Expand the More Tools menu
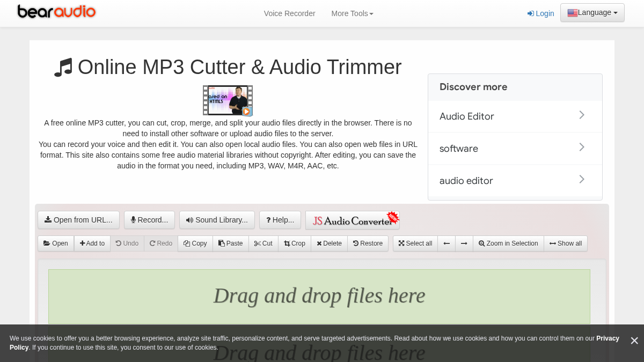The height and width of the screenshot is (362, 644). 352,13
